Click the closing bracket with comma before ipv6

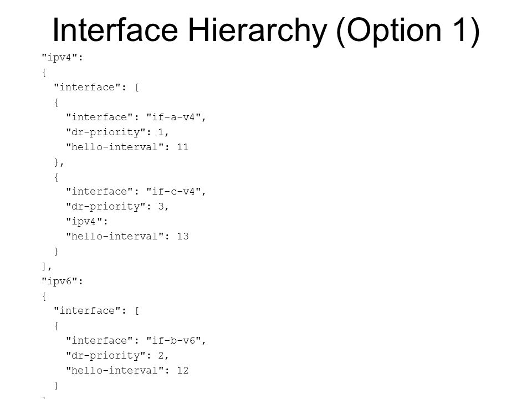coord(47,267)
